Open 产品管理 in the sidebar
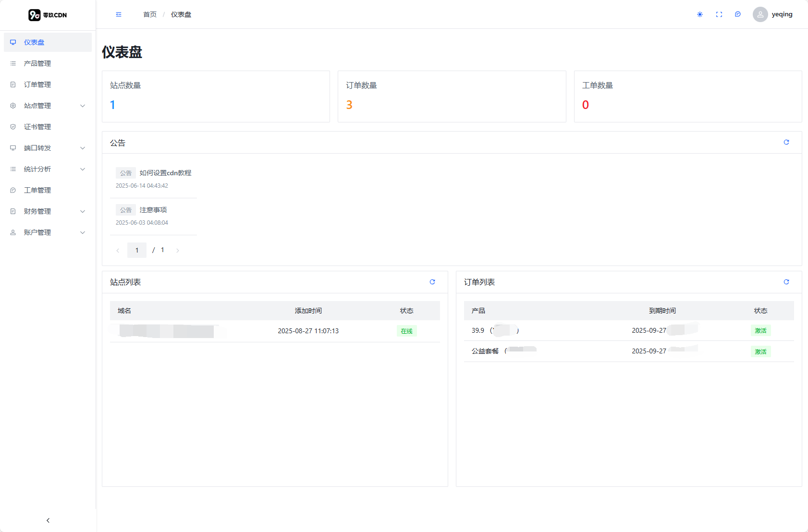Image resolution: width=808 pixels, height=532 pixels. (37, 63)
